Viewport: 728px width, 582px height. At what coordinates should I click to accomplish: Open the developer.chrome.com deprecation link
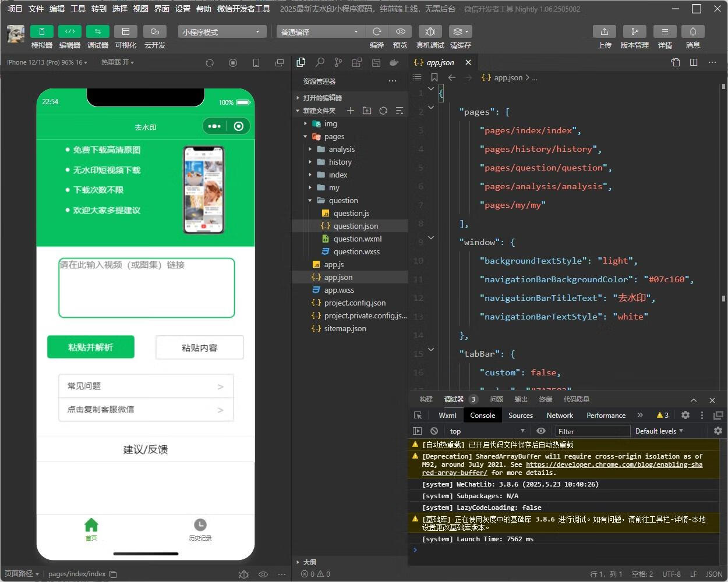pos(614,464)
